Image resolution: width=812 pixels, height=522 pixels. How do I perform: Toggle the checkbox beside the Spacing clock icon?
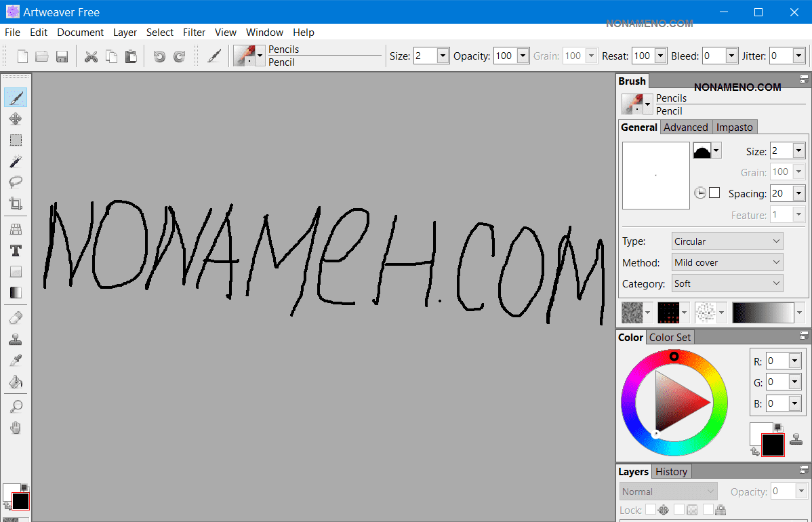pos(714,193)
